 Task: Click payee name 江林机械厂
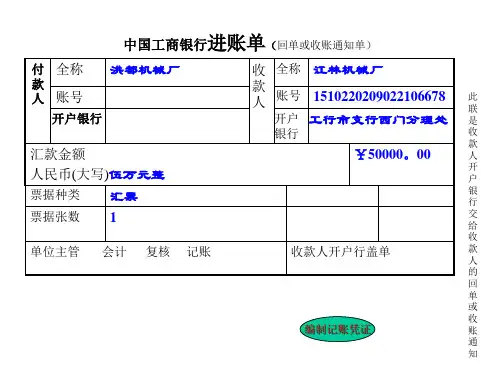(x=348, y=70)
